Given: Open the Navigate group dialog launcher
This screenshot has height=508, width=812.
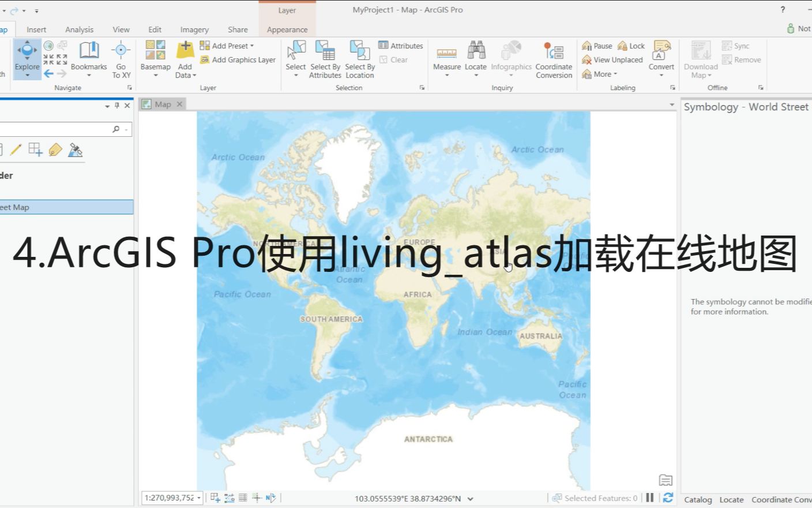Looking at the screenshot, I should coord(129,88).
